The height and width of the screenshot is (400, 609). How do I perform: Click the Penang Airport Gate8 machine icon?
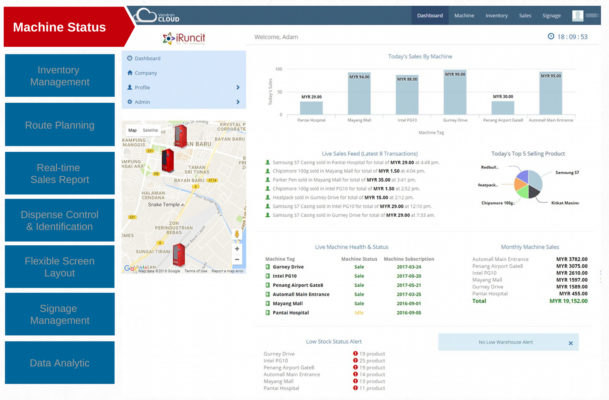coord(268,285)
